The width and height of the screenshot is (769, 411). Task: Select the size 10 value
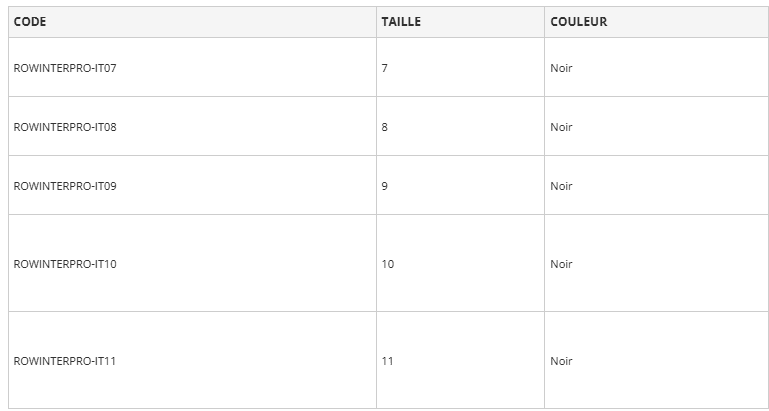(388, 264)
